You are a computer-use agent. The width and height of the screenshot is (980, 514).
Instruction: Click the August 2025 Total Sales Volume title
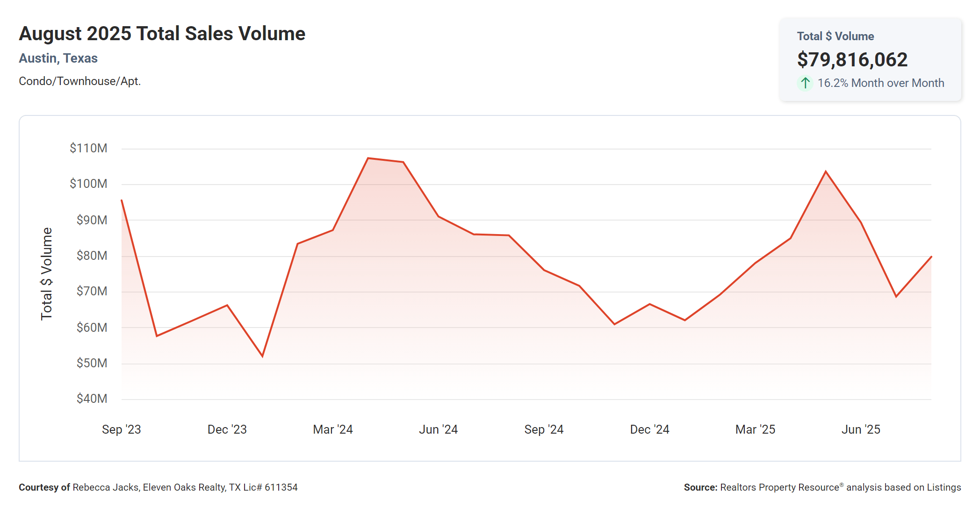[162, 34]
